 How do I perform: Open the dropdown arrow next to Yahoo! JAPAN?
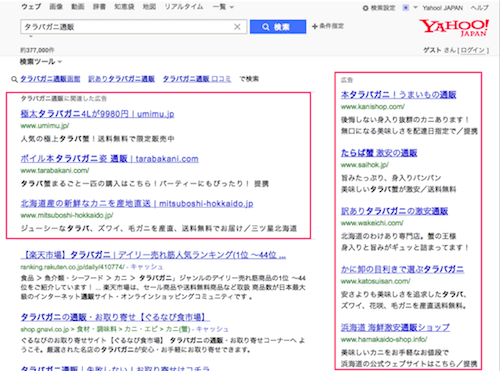pyautogui.click(x=415, y=7)
